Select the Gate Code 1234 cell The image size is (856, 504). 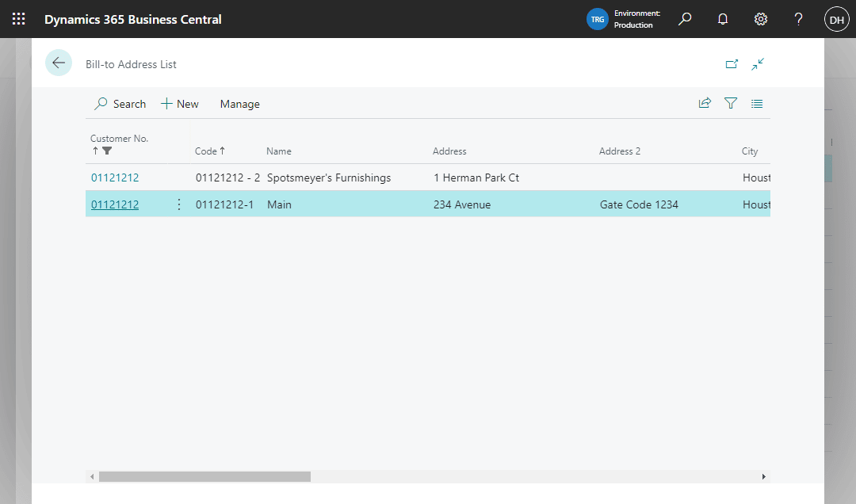coord(639,204)
